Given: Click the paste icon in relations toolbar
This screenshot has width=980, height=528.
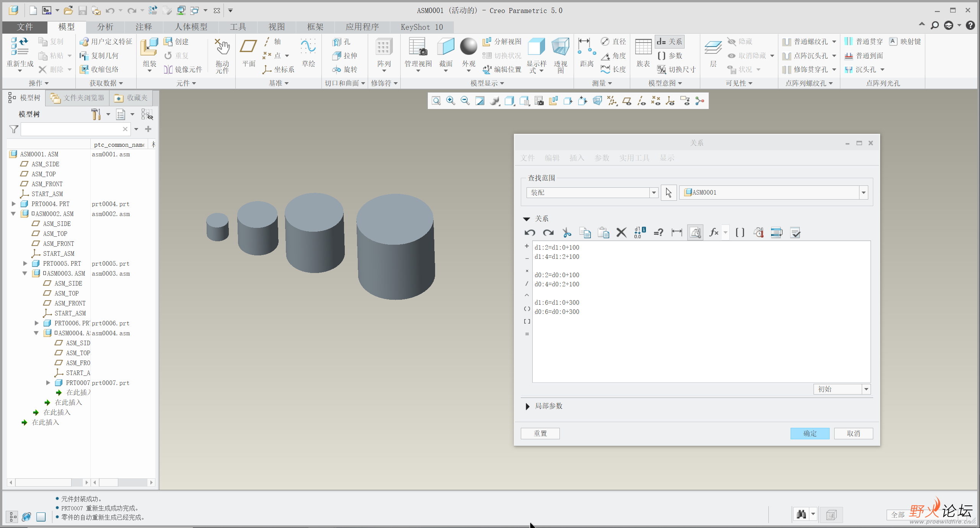Looking at the screenshot, I should point(603,232).
